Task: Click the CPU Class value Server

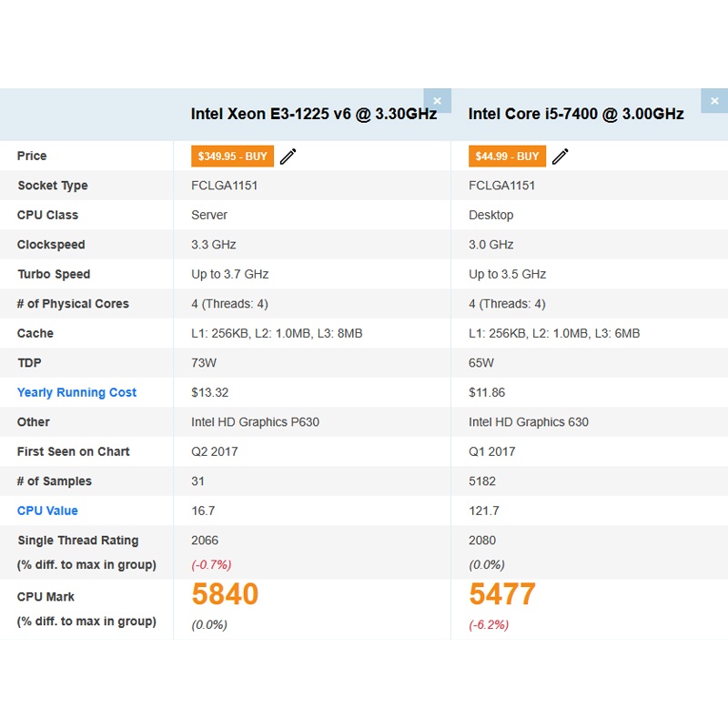Action: click(209, 215)
